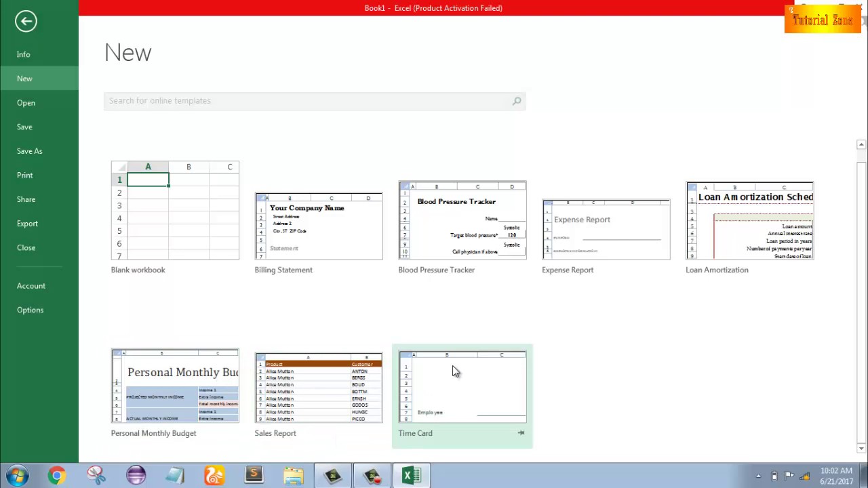Choose the Expense Report template thumbnail
This screenshot has height=488, width=868.
point(606,229)
